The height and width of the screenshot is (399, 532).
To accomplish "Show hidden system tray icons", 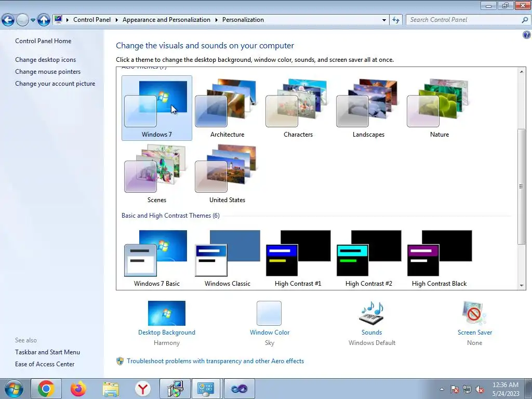I will [442, 389].
